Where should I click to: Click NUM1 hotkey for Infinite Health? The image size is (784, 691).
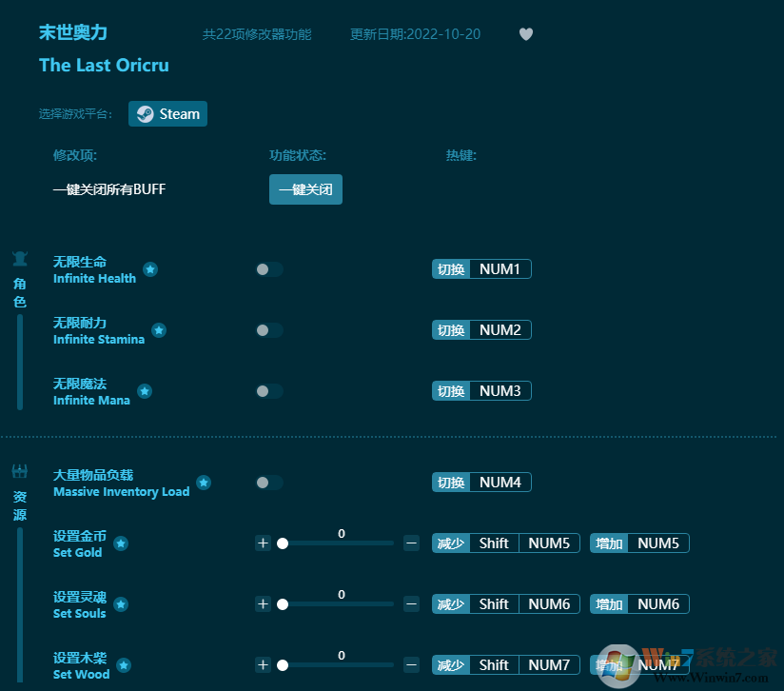tap(500, 269)
